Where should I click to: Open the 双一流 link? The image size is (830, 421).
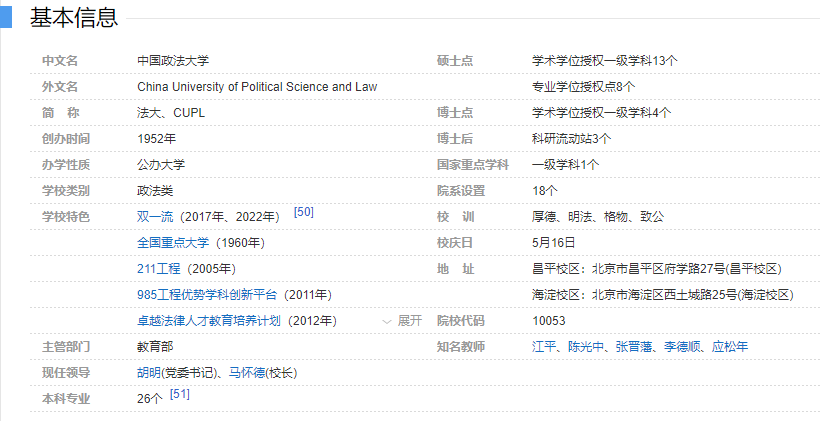(x=156, y=216)
